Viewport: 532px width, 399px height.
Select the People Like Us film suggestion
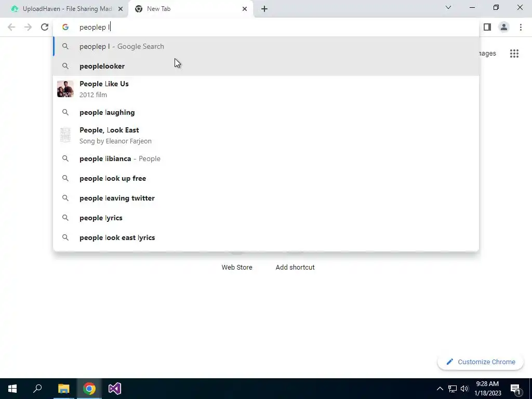click(x=266, y=89)
